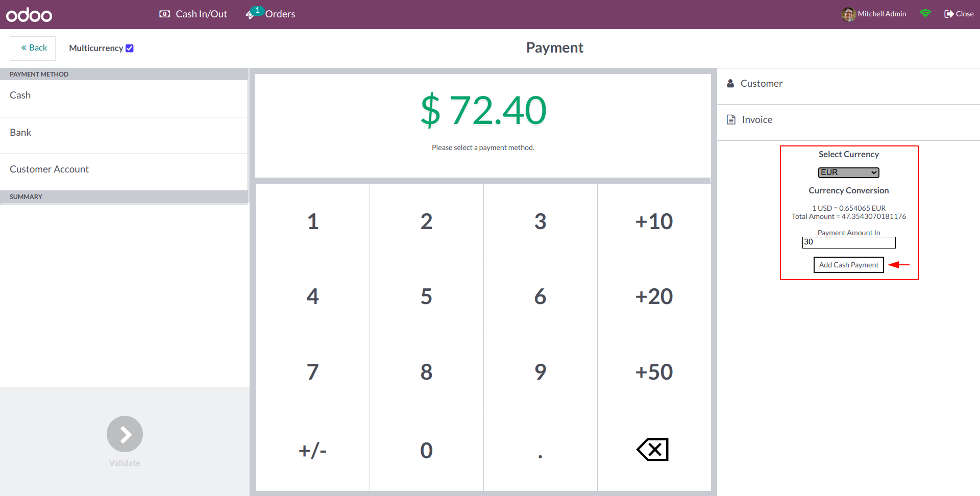Choose Cash payment method
980x496 pixels.
point(20,95)
